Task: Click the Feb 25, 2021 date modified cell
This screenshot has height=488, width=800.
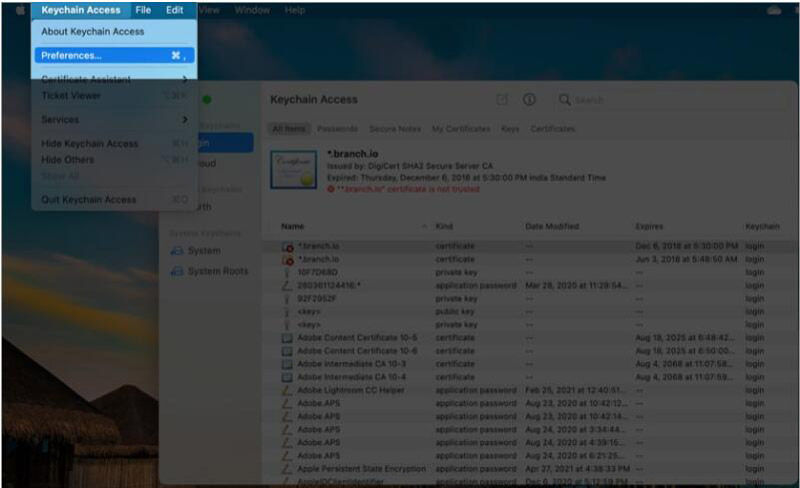Action: click(x=576, y=391)
